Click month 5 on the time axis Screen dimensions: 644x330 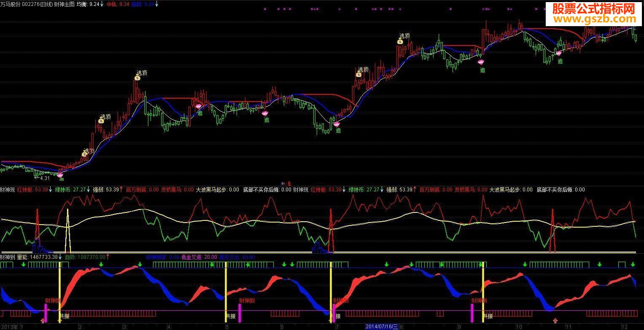(227, 327)
